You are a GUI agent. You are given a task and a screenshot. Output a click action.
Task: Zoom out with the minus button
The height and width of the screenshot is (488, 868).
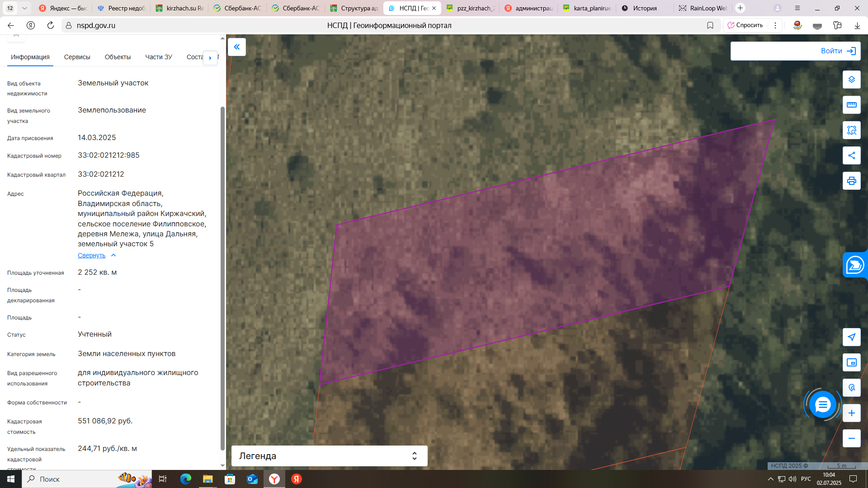pyautogui.click(x=851, y=438)
